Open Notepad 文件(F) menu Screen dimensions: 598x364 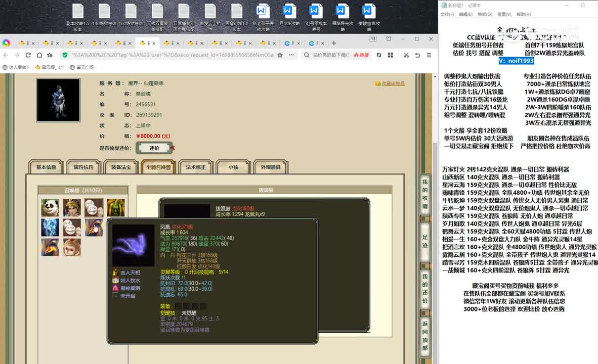(447, 14)
